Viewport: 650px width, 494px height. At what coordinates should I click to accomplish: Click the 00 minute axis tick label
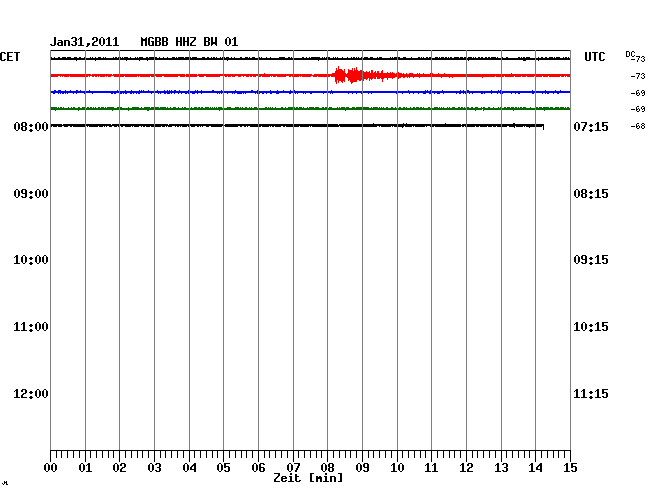[51, 468]
